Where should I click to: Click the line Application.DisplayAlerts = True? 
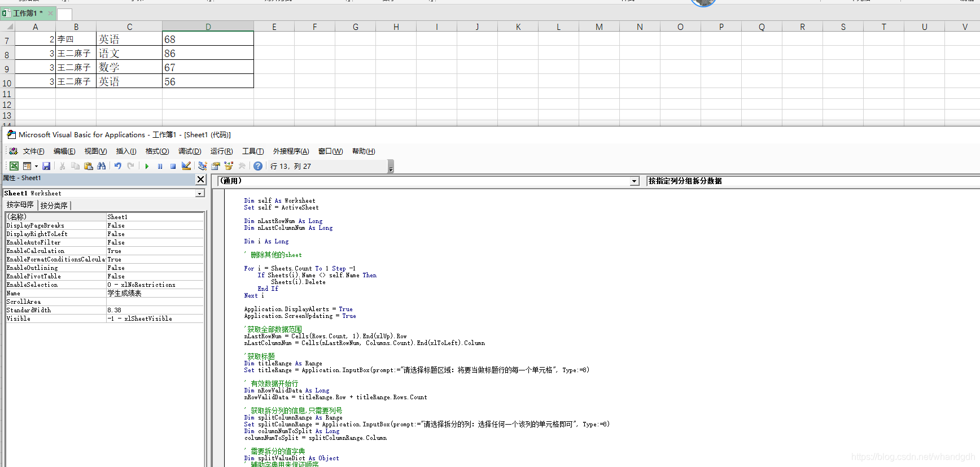coord(298,309)
